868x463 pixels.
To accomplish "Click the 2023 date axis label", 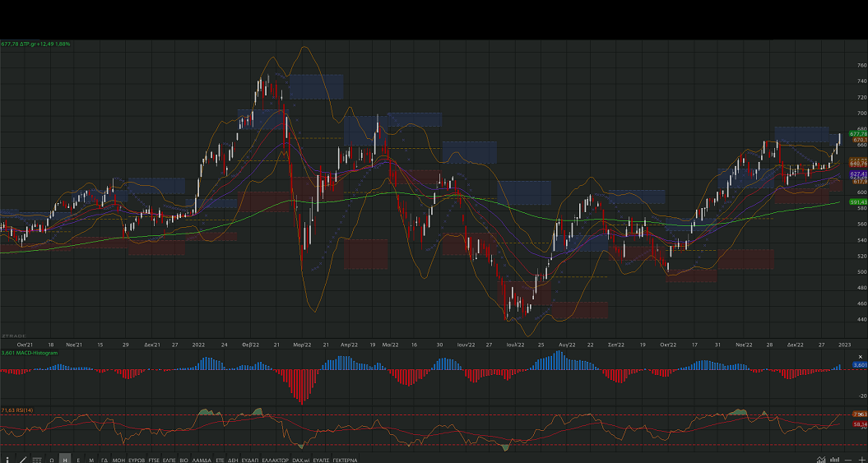I will click(x=844, y=345).
